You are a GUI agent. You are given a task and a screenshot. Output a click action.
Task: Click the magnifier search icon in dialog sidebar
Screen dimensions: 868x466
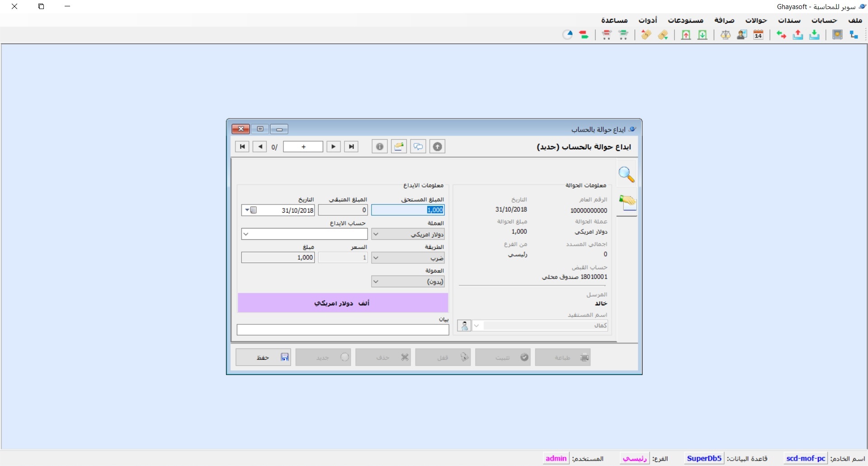pyautogui.click(x=627, y=174)
